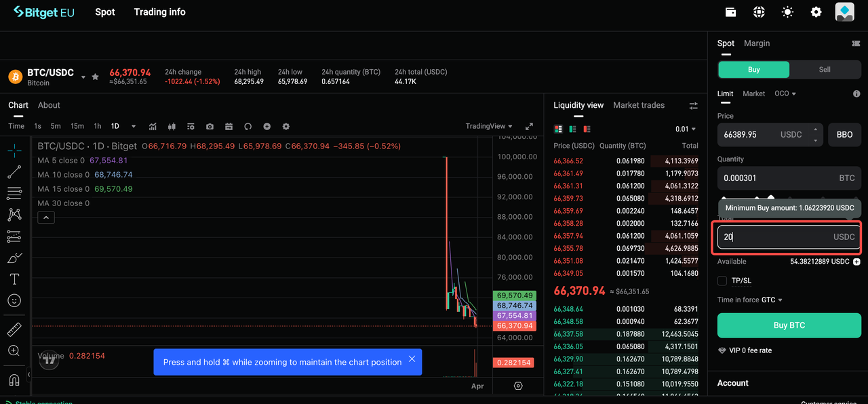Close the zoom hint banner
Image resolution: width=868 pixels, height=404 pixels.
(412, 359)
